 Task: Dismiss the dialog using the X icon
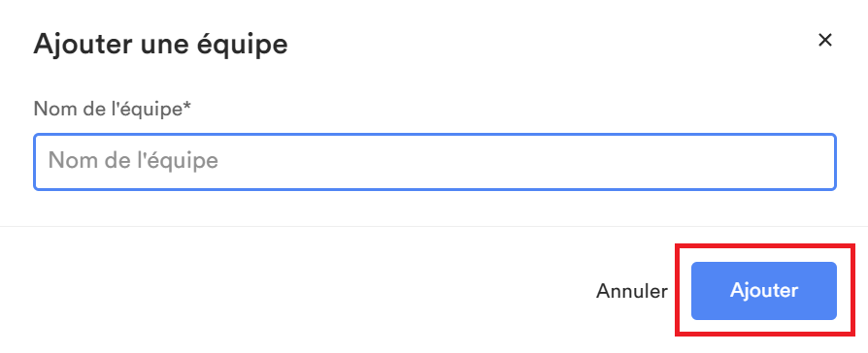coord(825,40)
